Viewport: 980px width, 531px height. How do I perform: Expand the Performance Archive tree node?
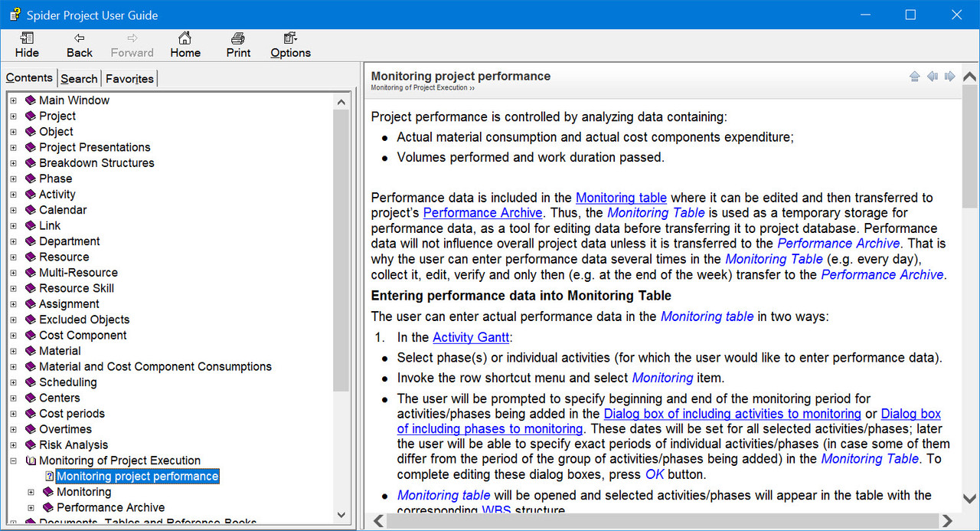(31, 507)
